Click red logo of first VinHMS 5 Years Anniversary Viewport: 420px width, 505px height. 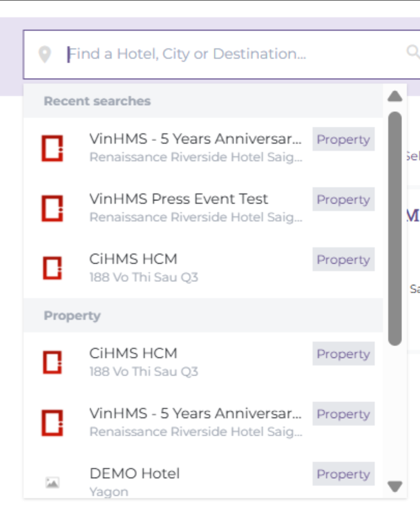point(52,148)
